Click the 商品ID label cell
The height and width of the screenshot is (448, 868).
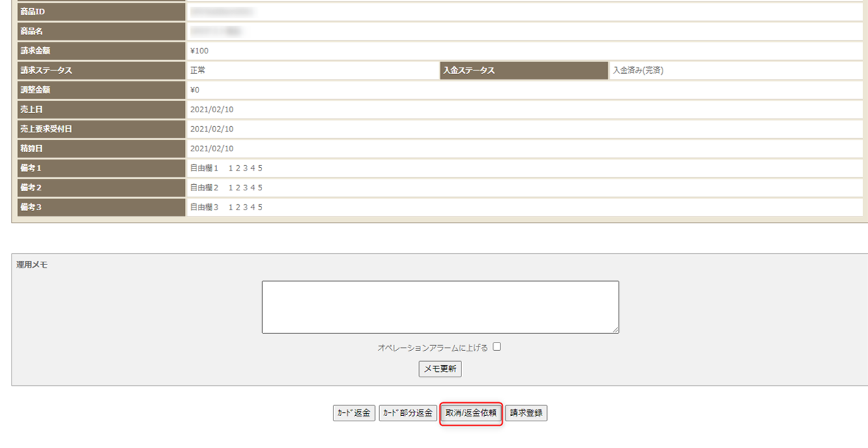(x=99, y=12)
